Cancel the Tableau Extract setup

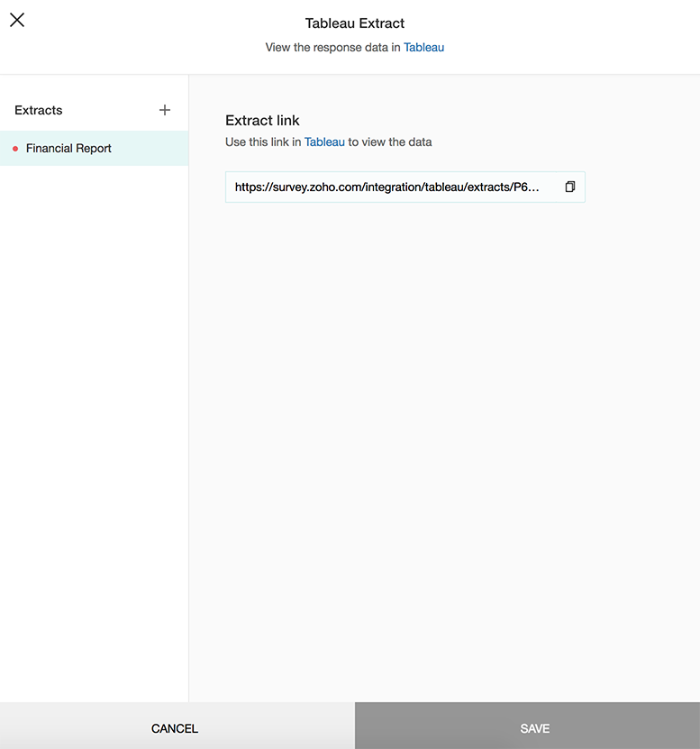174,728
